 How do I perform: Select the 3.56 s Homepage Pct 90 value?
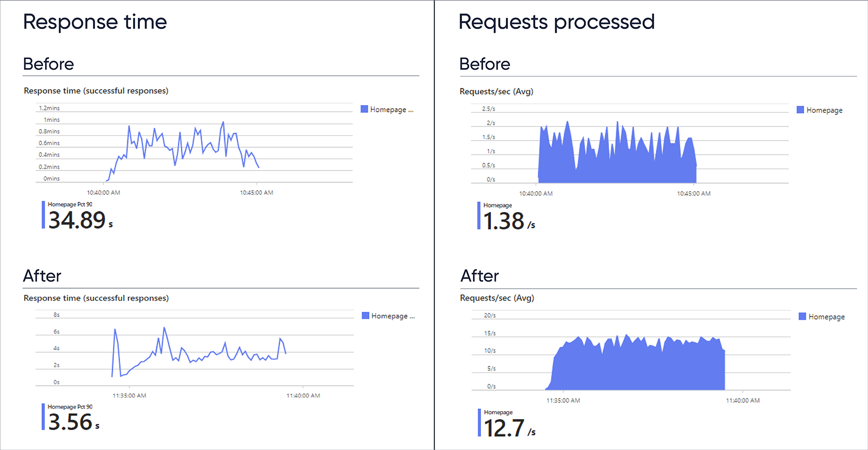point(71,422)
